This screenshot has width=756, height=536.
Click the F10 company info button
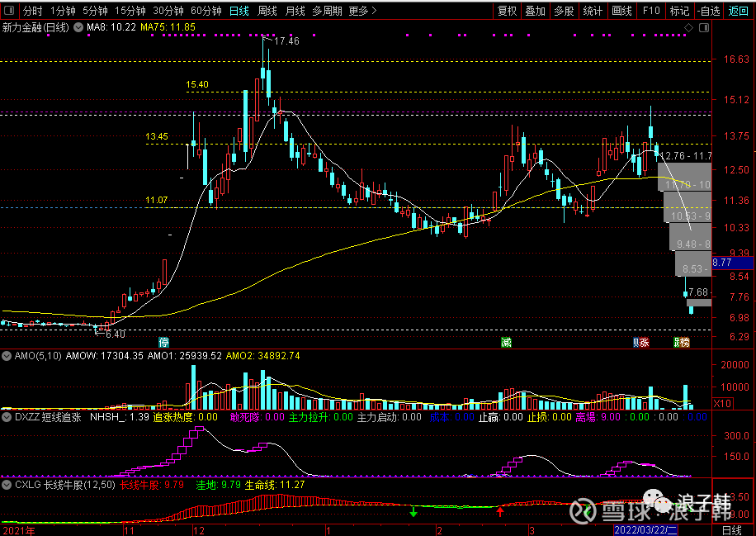coord(651,11)
